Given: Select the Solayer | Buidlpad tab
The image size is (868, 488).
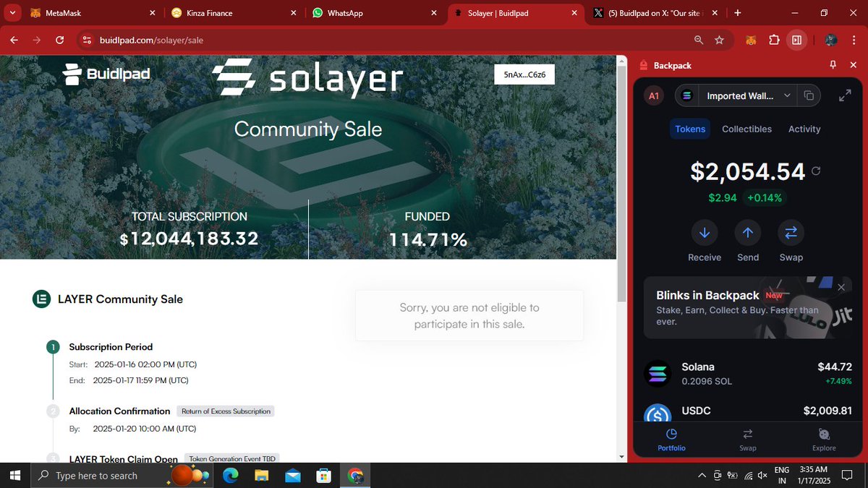Looking at the screenshot, I should 516,13.
